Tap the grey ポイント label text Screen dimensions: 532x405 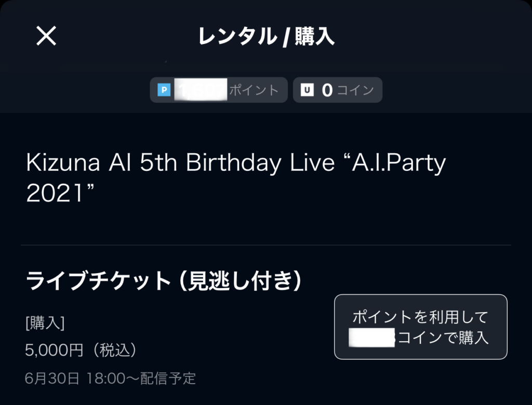(254, 90)
